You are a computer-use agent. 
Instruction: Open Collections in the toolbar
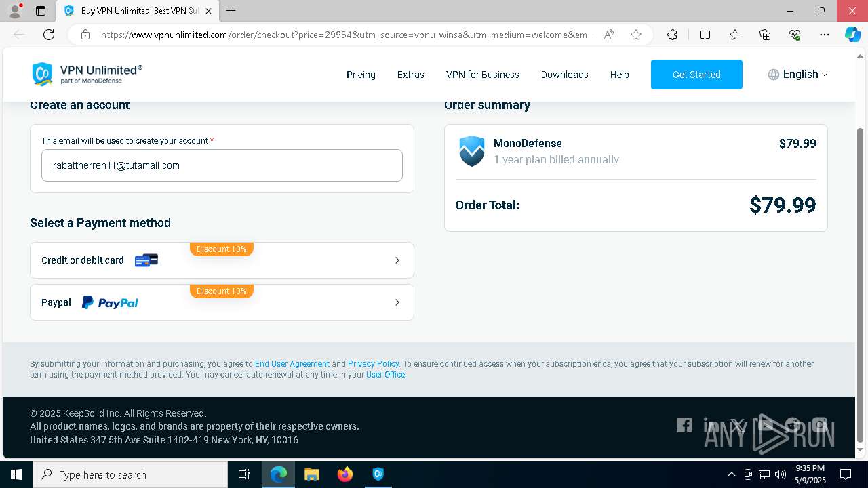click(765, 35)
